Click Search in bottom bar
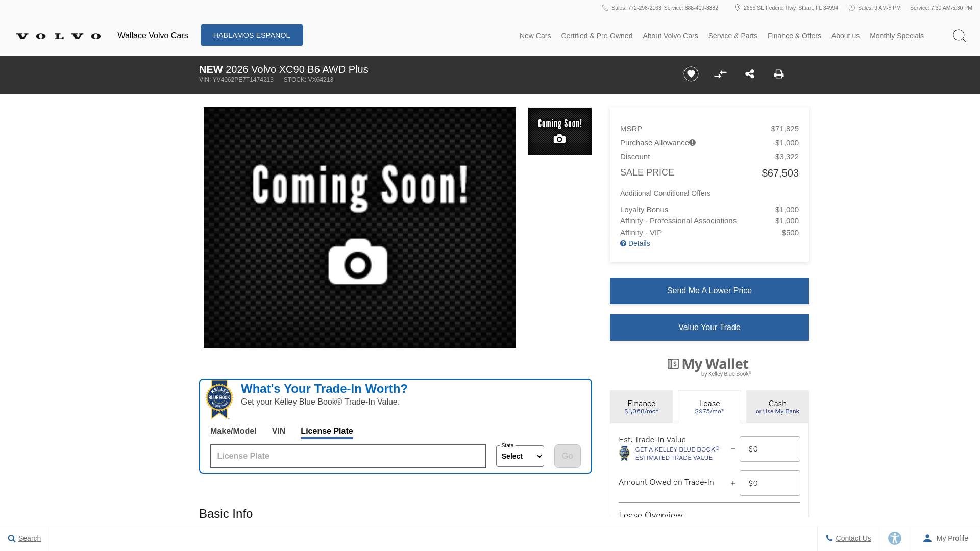 (24, 538)
